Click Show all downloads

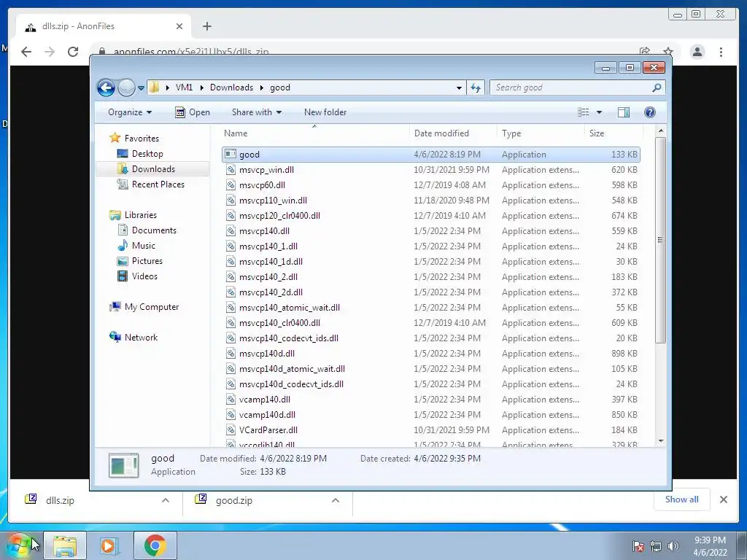point(682,499)
